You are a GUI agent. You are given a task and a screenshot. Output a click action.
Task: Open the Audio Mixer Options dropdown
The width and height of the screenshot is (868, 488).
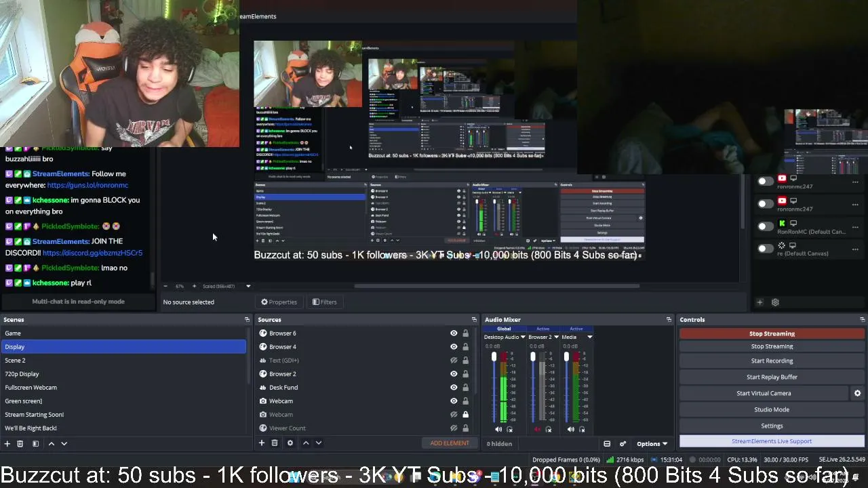(x=652, y=444)
